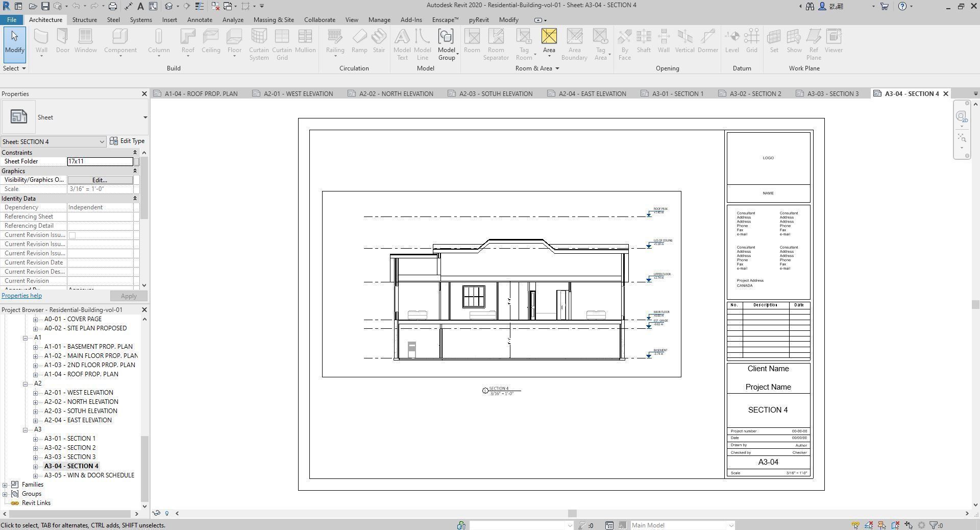
Task: Toggle the Current Revision Issued checkbox
Action: (72, 235)
